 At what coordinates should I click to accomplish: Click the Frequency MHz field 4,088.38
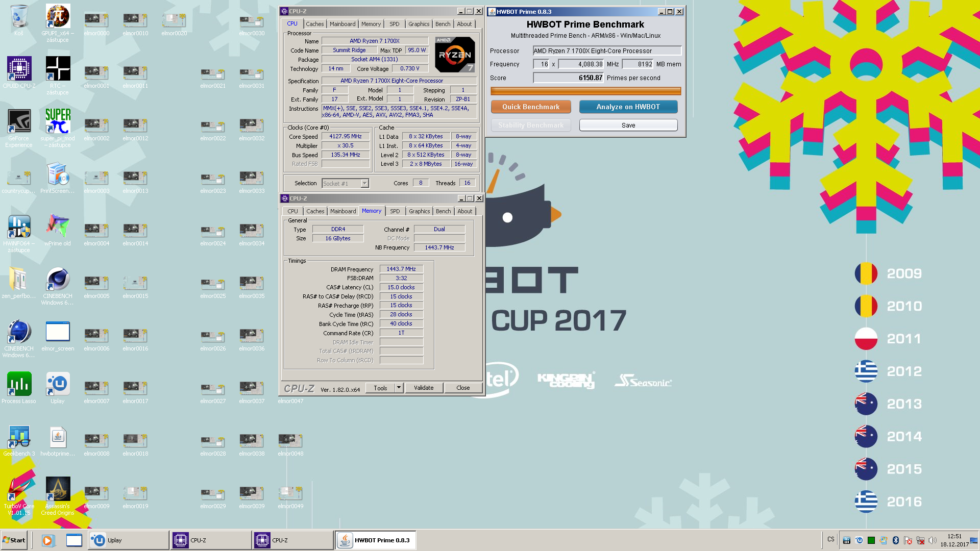point(581,64)
